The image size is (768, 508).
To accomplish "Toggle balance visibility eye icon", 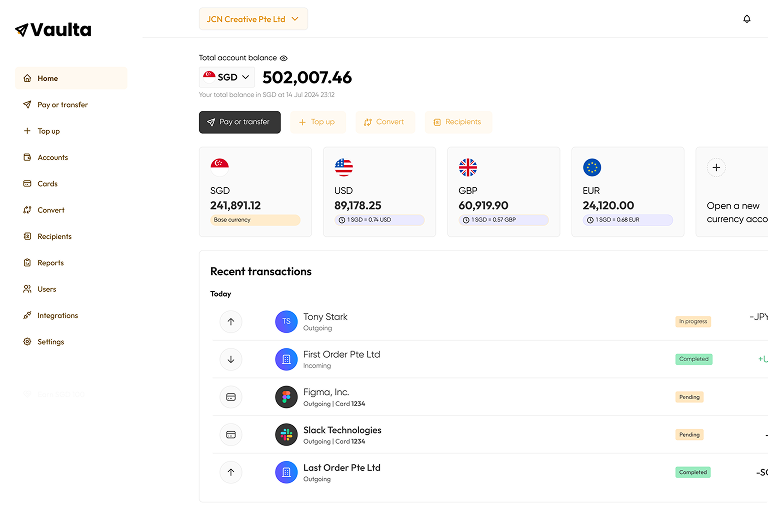I will (284, 58).
